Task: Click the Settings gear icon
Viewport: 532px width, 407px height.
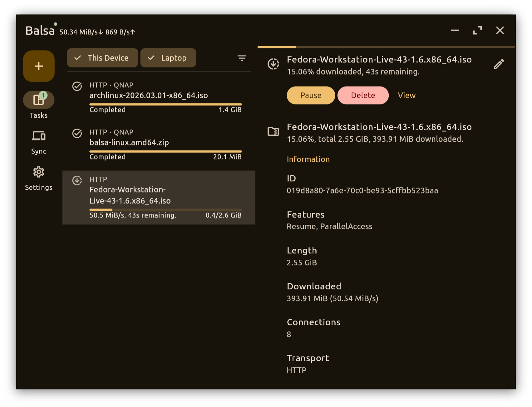Action: tap(39, 172)
